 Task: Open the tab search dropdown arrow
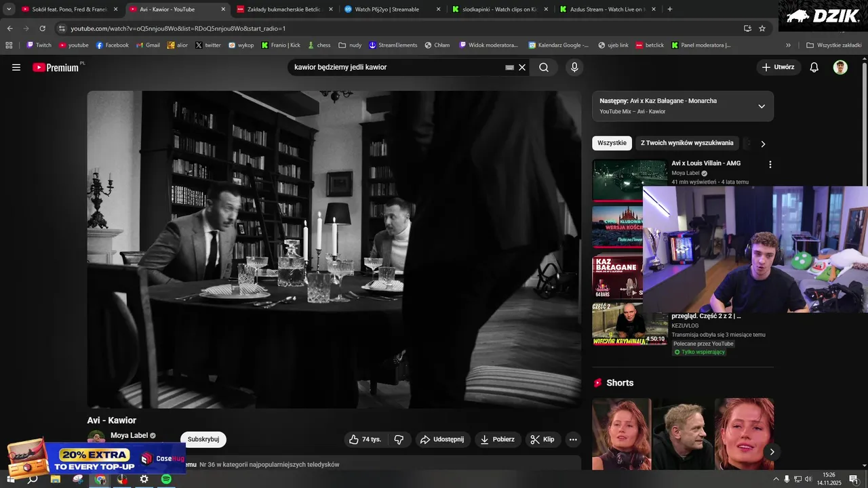pos(9,9)
